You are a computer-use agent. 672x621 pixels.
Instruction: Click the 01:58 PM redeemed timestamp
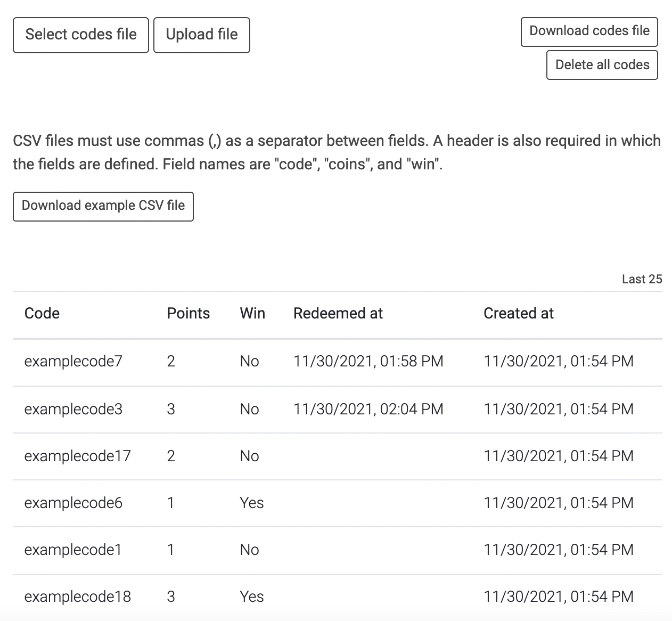[368, 362]
